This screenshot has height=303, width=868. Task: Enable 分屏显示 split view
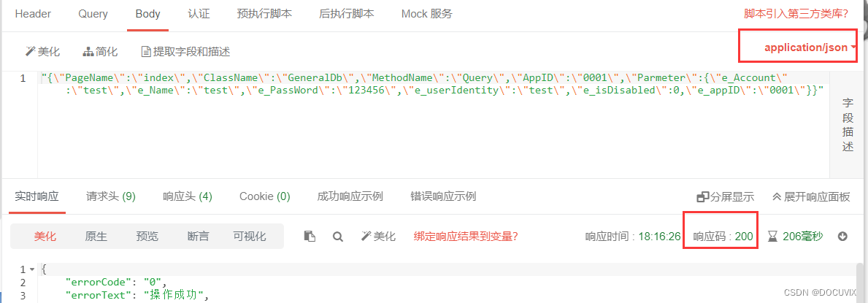pyautogui.click(x=726, y=196)
